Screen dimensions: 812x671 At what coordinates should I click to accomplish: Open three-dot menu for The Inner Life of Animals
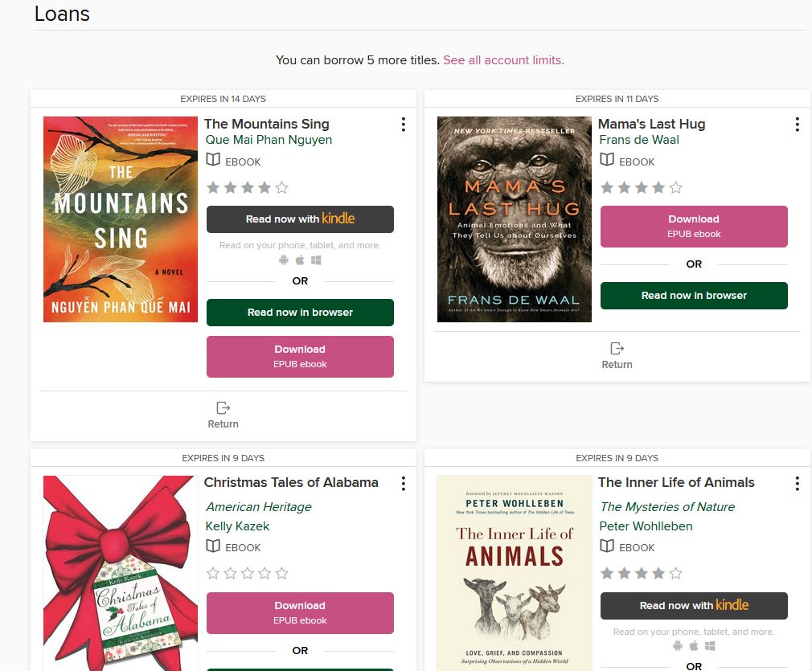point(797,483)
